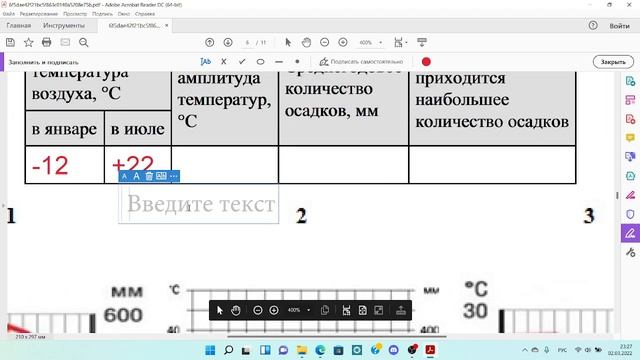Click the Sign Yourself button

point(361,62)
